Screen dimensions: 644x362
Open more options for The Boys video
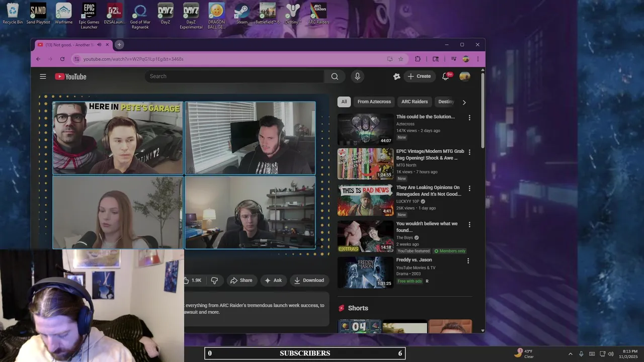click(x=469, y=225)
